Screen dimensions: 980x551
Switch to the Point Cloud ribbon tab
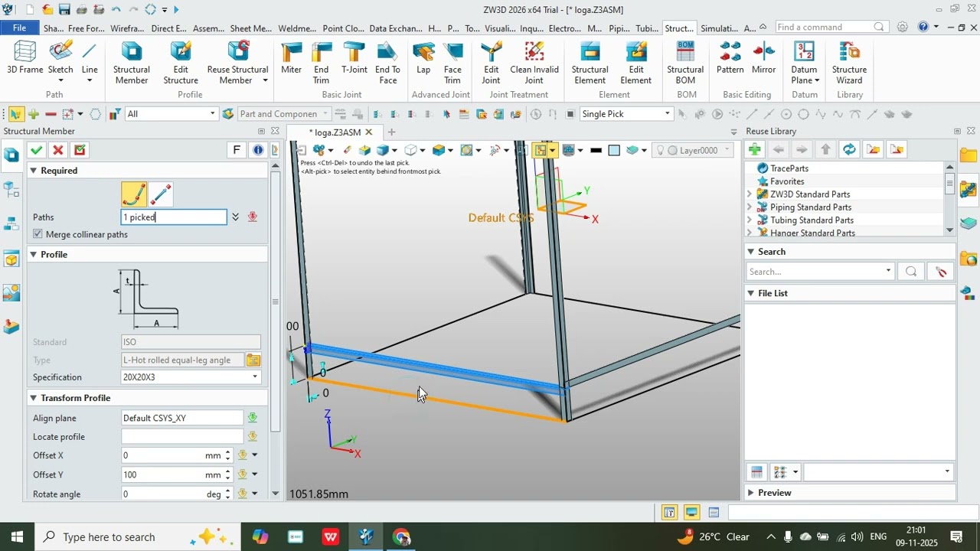click(x=343, y=28)
